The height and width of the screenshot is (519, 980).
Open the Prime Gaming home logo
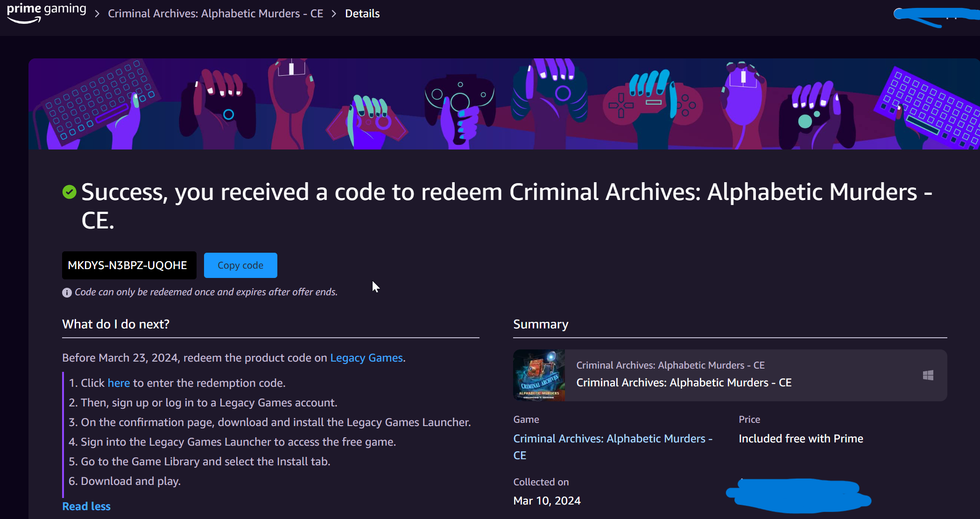(46, 13)
